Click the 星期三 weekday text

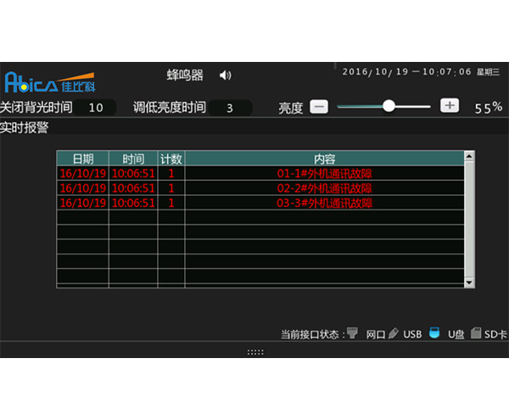coord(488,72)
